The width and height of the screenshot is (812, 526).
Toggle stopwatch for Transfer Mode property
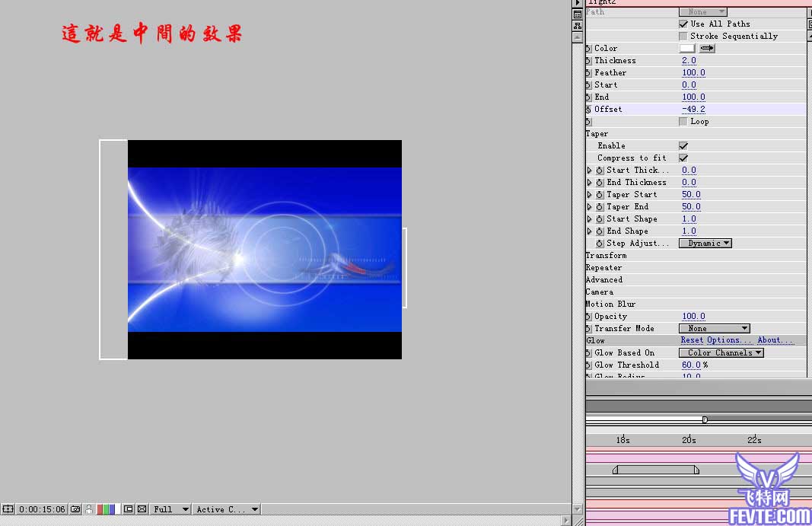(x=589, y=329)
